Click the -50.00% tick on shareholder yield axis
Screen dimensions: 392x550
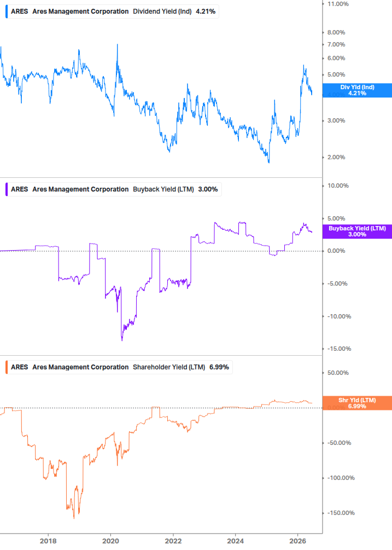(339, 443)
